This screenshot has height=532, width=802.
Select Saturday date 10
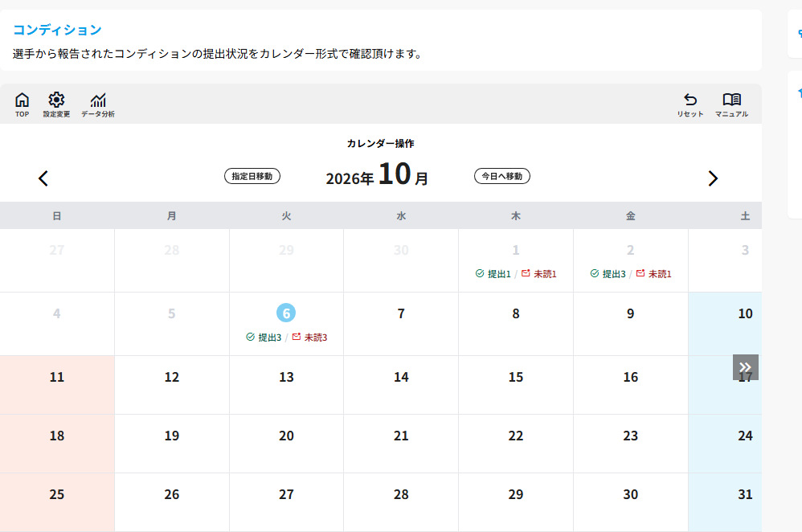coord(745,313)
